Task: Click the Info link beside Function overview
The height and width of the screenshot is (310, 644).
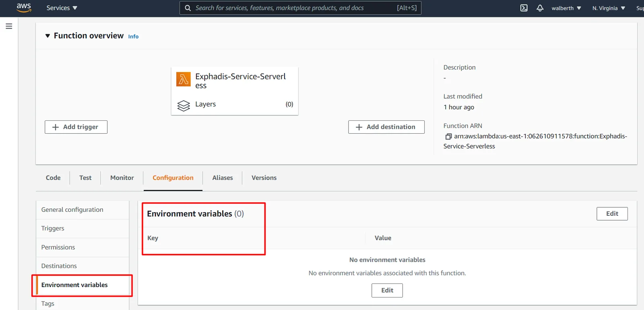Action: [133, 37]
